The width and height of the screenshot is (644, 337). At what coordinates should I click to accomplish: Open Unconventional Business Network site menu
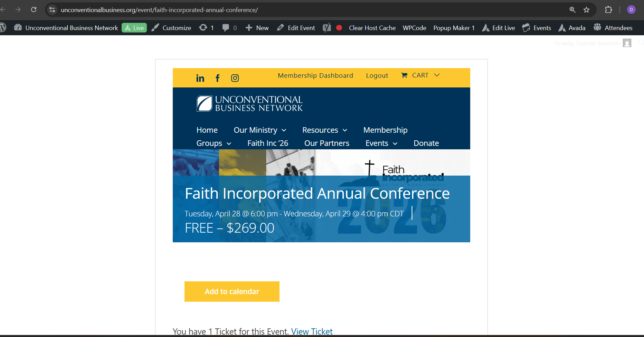[66, 28]
